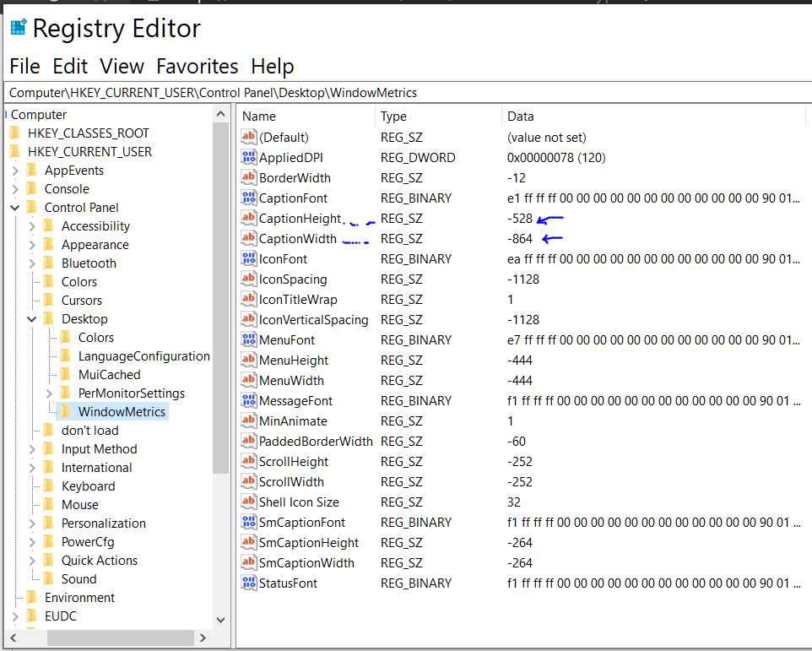812x651 pixels.
Task: Select the Keyboard key
Action: pyautogui.click(x=88, y=486)
